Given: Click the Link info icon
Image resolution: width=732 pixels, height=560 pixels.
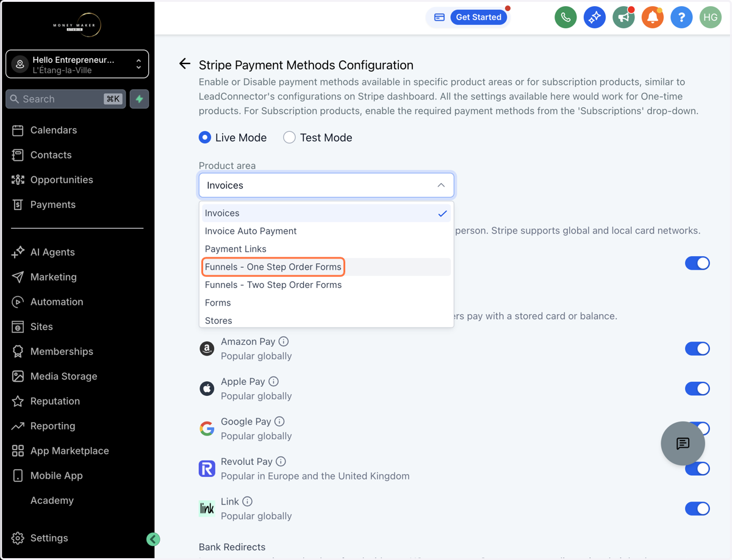Looking at the screenshot, I should (x=247, y=501).
